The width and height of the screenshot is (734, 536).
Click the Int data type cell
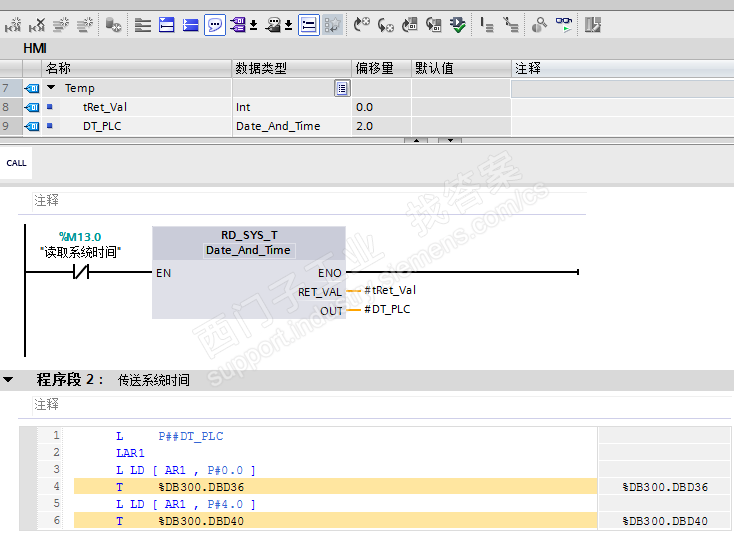(292, 107)
